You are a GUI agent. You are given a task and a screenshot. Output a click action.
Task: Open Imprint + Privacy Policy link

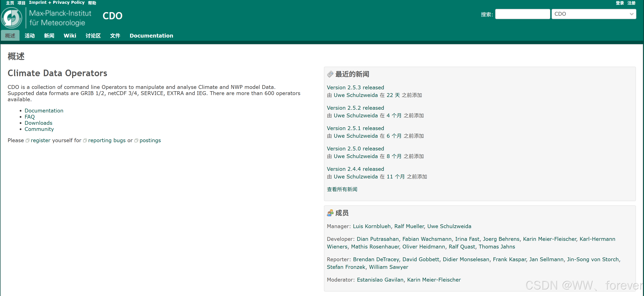(57, 3)
